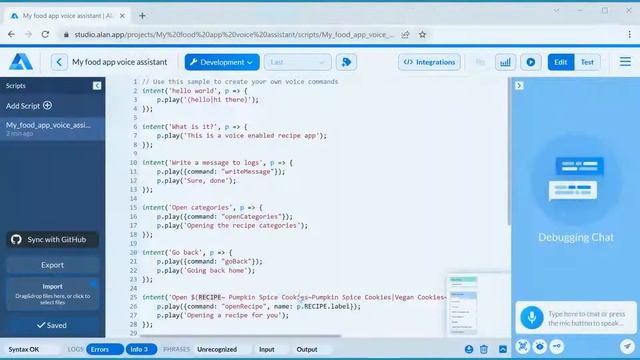Toggle the Output phrases filter
Image resolution: width=640 pixels, height=360 pixels.
tap(307, 349)
